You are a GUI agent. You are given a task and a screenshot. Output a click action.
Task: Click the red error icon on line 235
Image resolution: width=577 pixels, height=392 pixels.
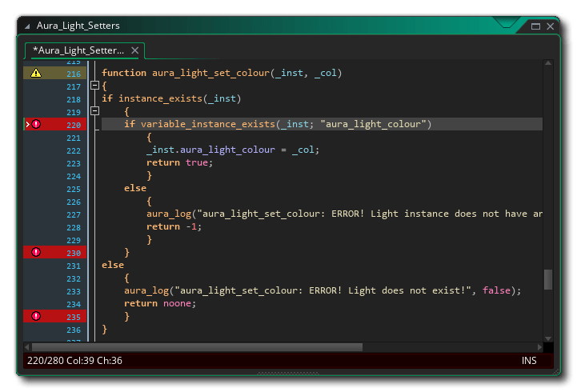click(36, 316)
